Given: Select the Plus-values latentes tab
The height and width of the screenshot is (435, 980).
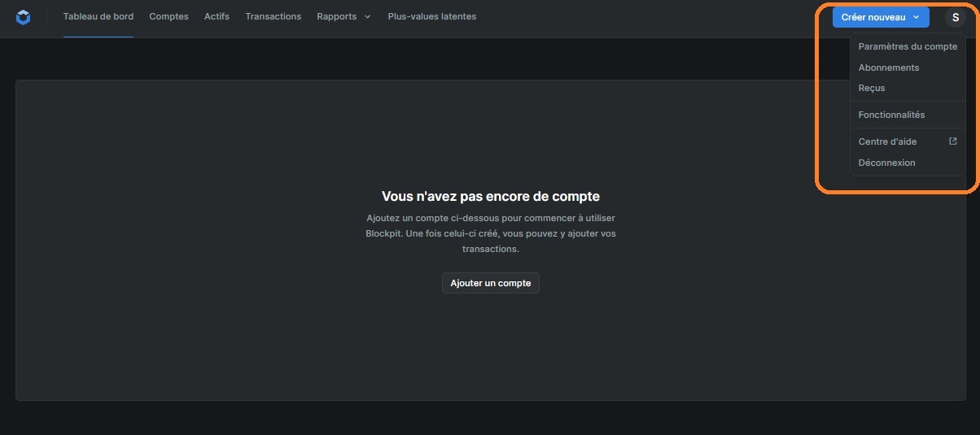Looking at the screenshot, I should pos(432,17).
